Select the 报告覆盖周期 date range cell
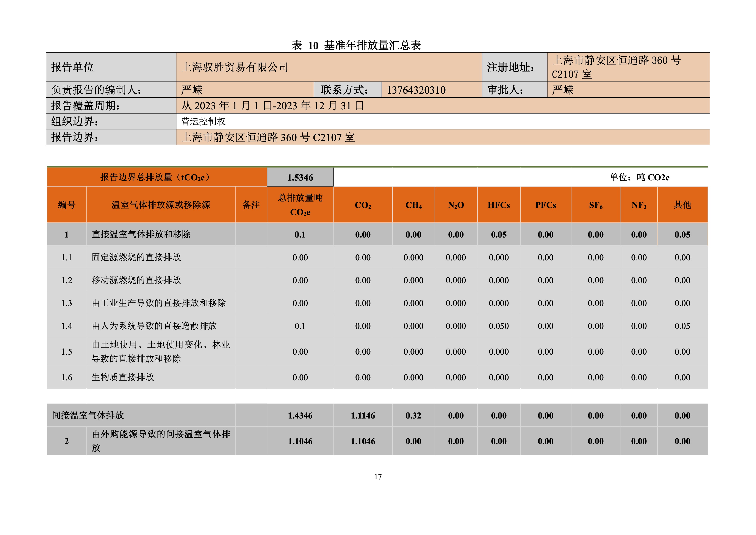 coord(443,105)
